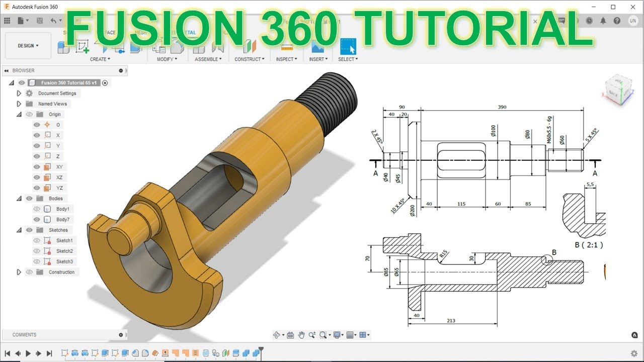Expand the Construction folder

(x=19, y=272)
